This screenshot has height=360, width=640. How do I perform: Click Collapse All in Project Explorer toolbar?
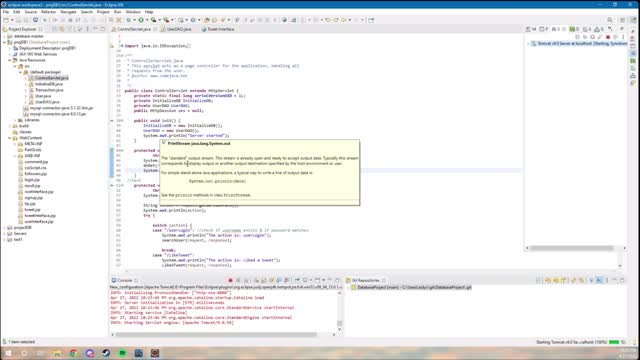pyautogui.click(x=54, y=29)
